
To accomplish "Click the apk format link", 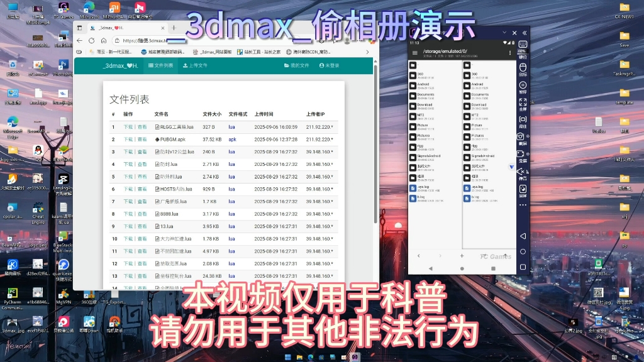I will [x=233, y=140].
